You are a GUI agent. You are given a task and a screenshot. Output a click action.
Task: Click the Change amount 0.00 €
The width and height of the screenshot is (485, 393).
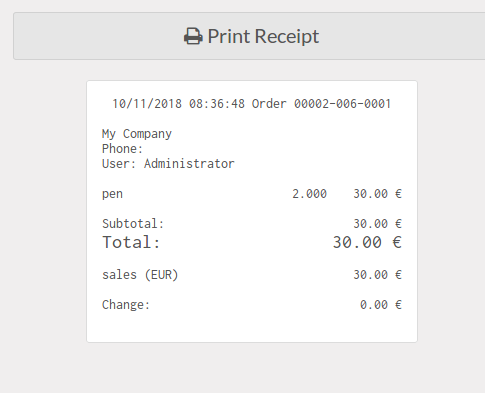(381, 305)
